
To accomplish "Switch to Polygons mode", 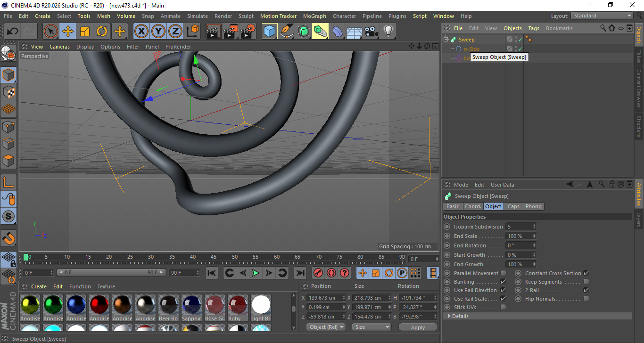I will coord(8,161).
